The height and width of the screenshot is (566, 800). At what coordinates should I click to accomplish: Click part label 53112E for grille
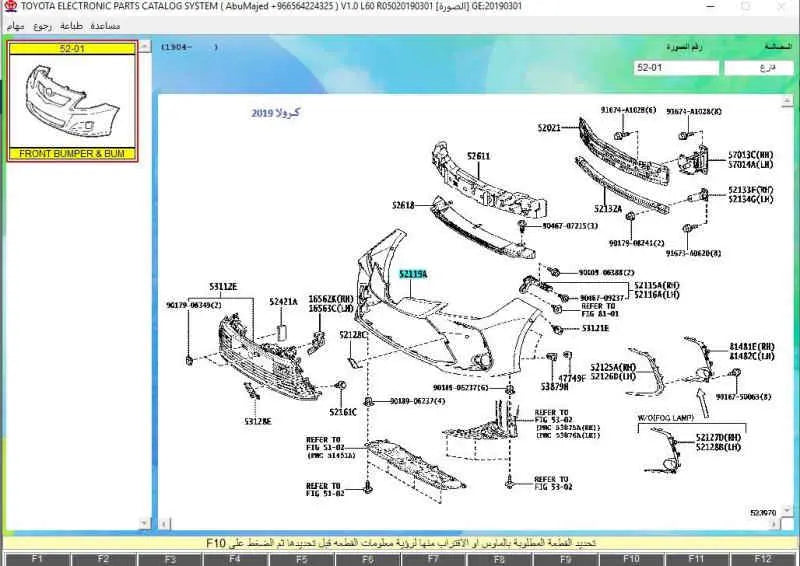[x=223, y=287]
